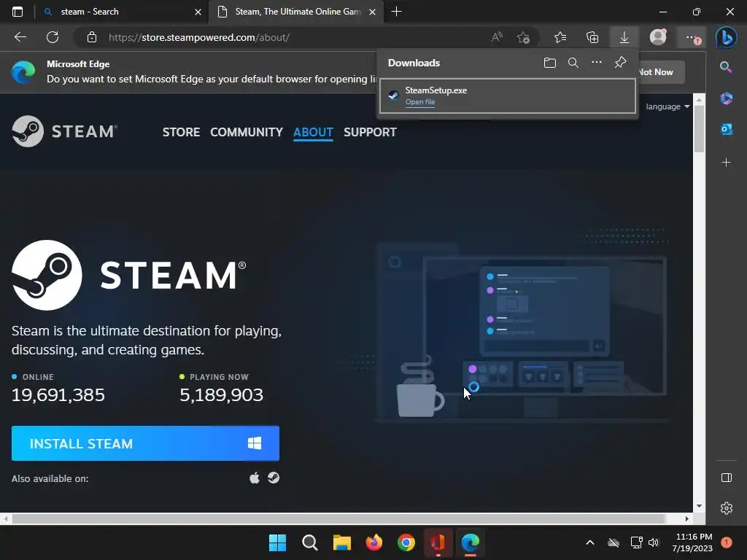Open the profile avatar icon
Viewport: 747px width, 560px height.
[658, 37]
